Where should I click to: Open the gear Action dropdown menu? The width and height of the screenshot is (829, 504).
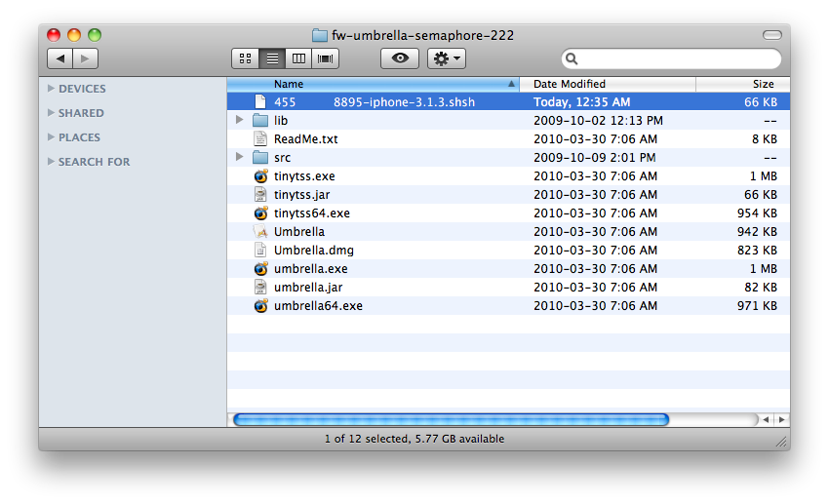(447, 58)
